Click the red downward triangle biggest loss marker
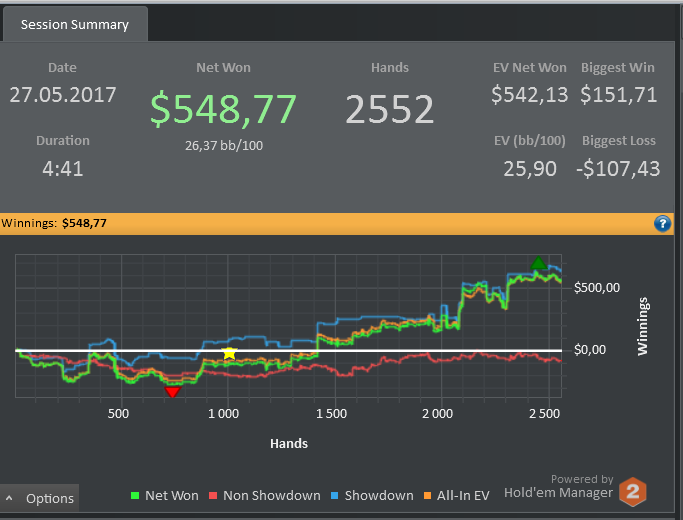Screen dimensions: 683x520 [172, 392]
